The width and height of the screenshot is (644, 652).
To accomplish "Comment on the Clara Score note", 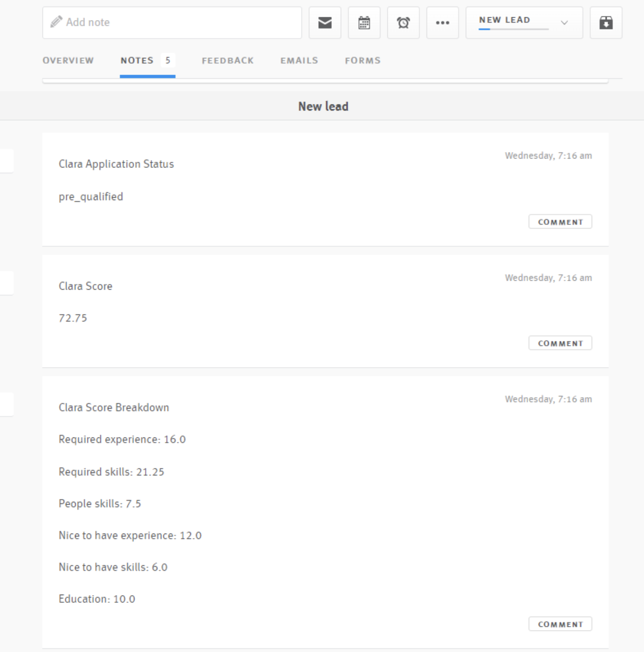I will pos(560,343).
